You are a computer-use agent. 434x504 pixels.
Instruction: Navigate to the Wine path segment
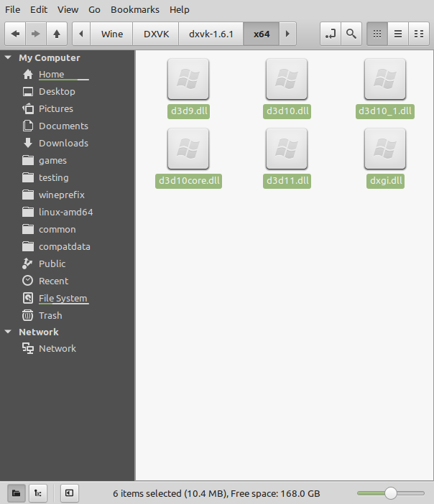coord(112,34)
